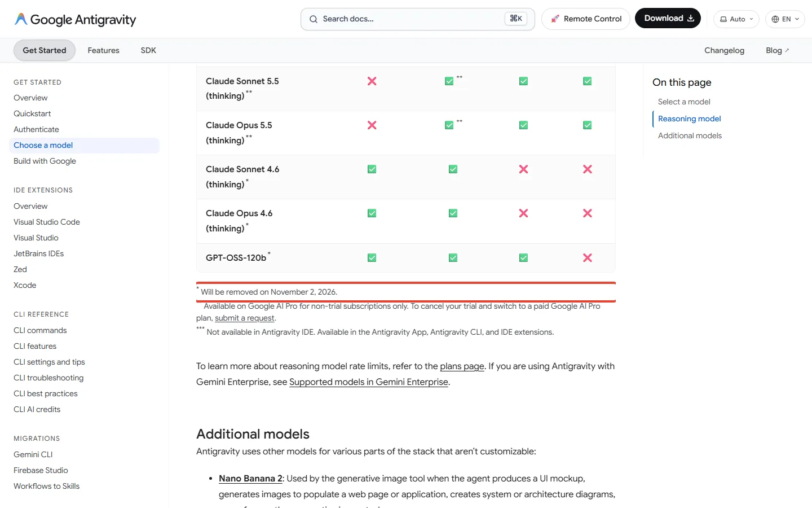Open CLI commands reference
812x508 pixels.
click(40, 330)
